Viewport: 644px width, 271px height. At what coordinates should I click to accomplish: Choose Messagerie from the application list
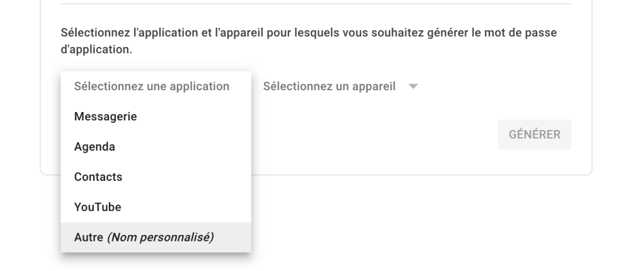[x=106, y=117]
